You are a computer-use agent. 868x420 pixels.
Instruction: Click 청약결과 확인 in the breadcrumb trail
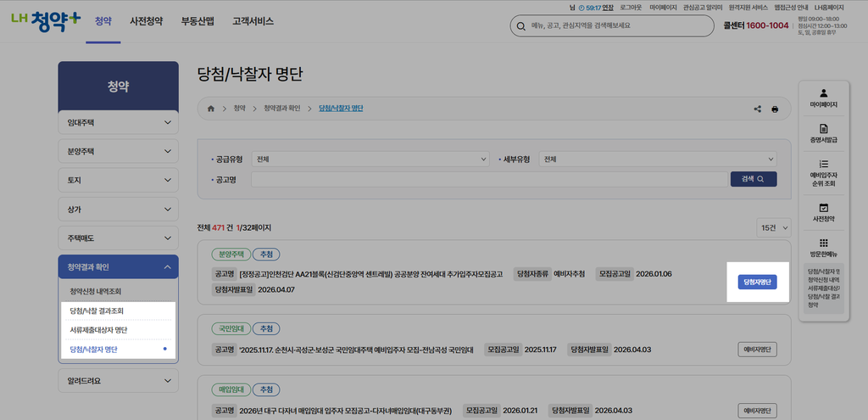point(282,109)
